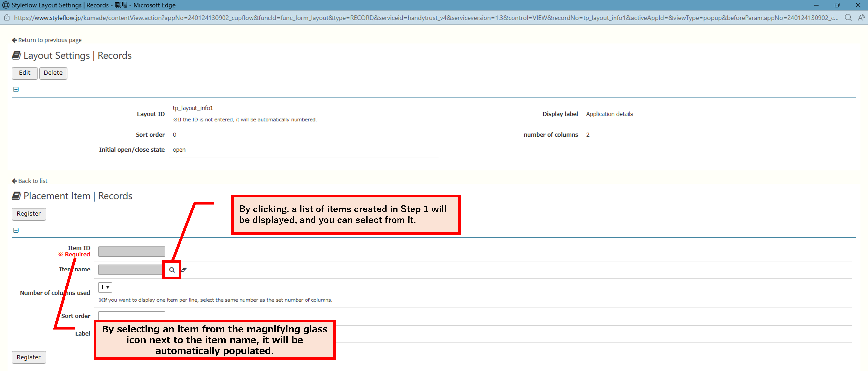Click the Initial open/close state value open
868x371 pixels.
179,150
